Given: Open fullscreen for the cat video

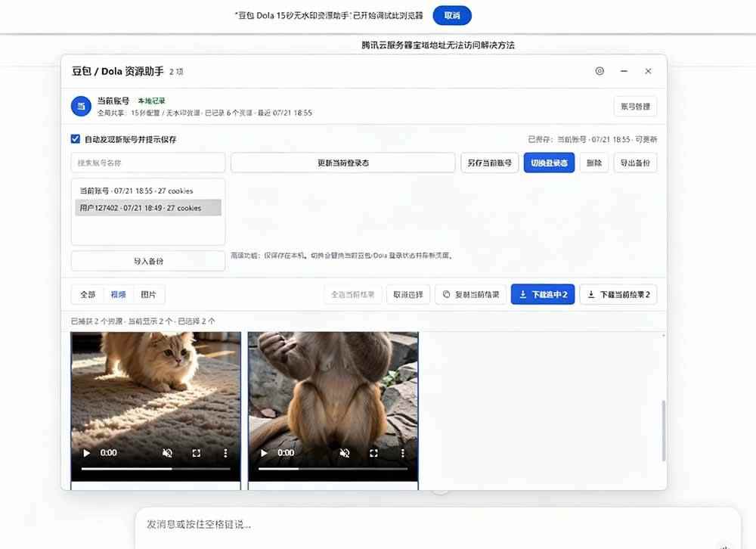Looking at the screenshot, I should coord(197,453).
